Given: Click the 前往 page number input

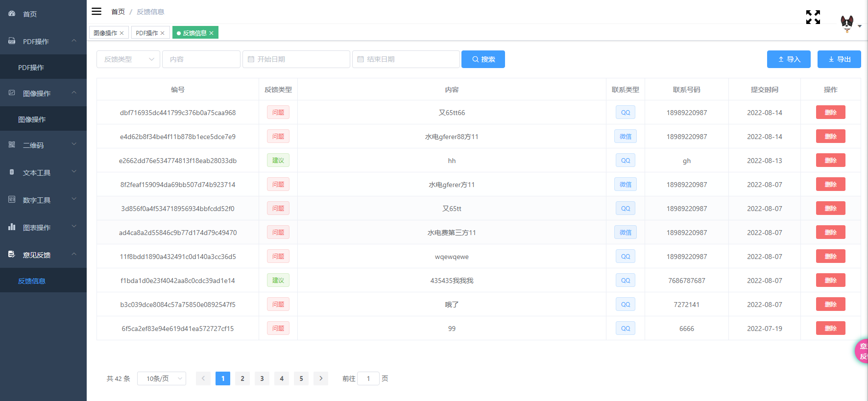Looking at the screenshot, I should (x=368, y=378).
